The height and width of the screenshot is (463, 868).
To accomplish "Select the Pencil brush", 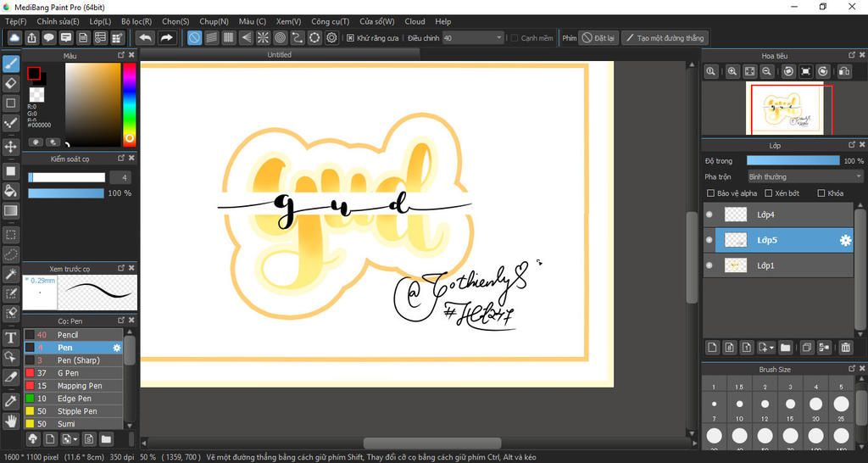I will [x=73, y=334].
